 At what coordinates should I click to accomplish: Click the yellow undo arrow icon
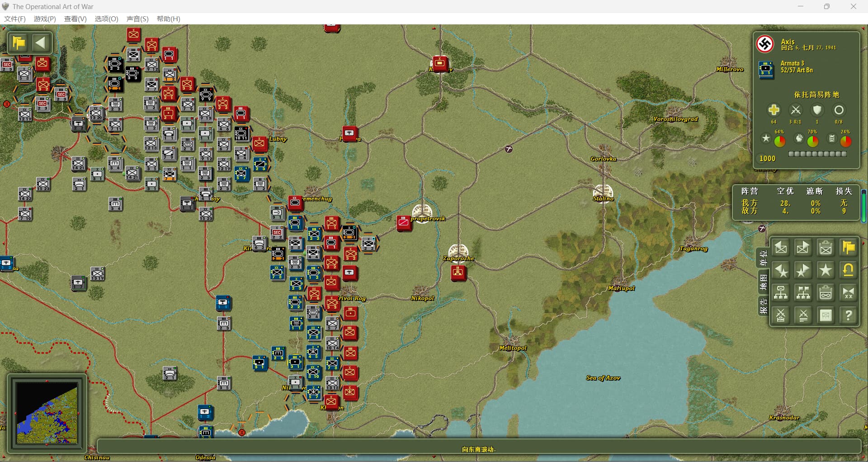(x=849, y=270)
